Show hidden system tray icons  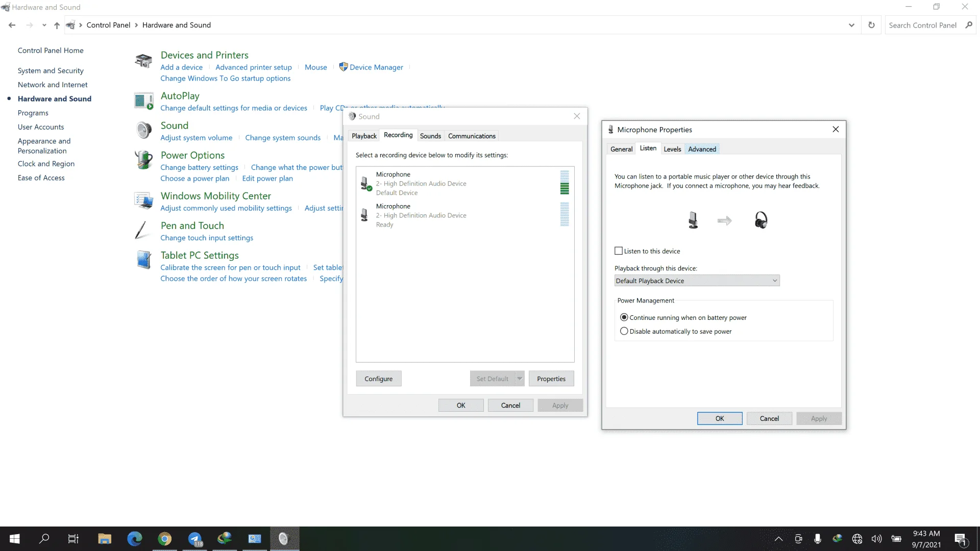[x=778, y=539]
